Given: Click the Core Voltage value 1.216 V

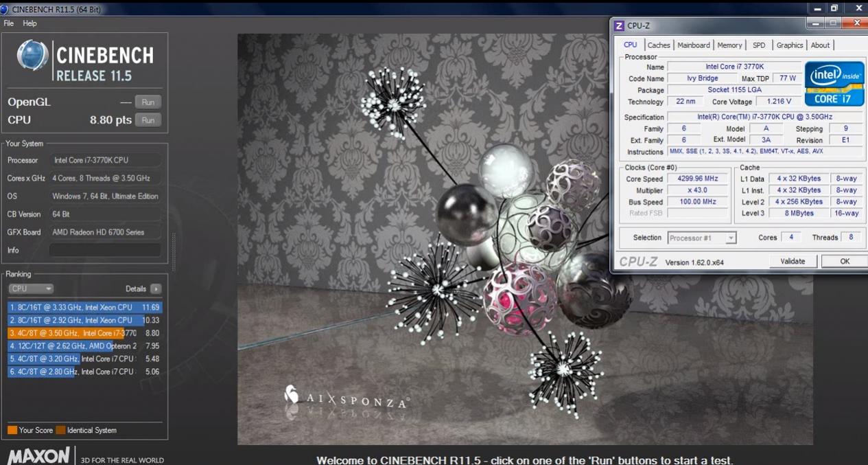Looking at the screenshot, I should click(x=779, y=102).
